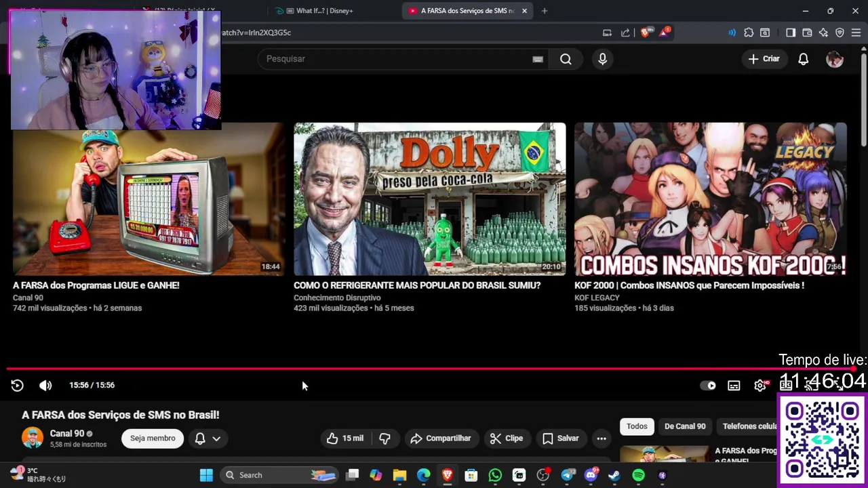The width and height of the screenshot is (868, 488).
Task: Open Canal 90 channel avatar
Action: [32, 438]
